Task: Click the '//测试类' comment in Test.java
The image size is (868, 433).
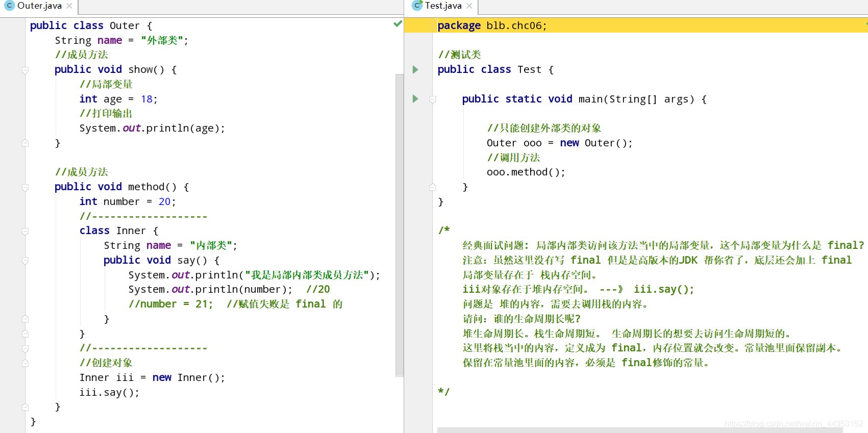Action: 459,55
